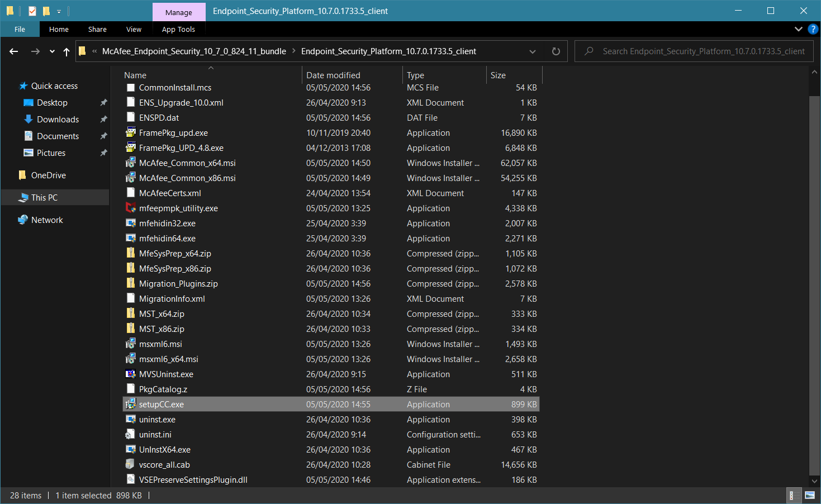Image resolution: width=821 pixels, height=504 pixels.
Task: Click the mfeepmpk_utility.exe McAfee shield icon
Action: 131,208
